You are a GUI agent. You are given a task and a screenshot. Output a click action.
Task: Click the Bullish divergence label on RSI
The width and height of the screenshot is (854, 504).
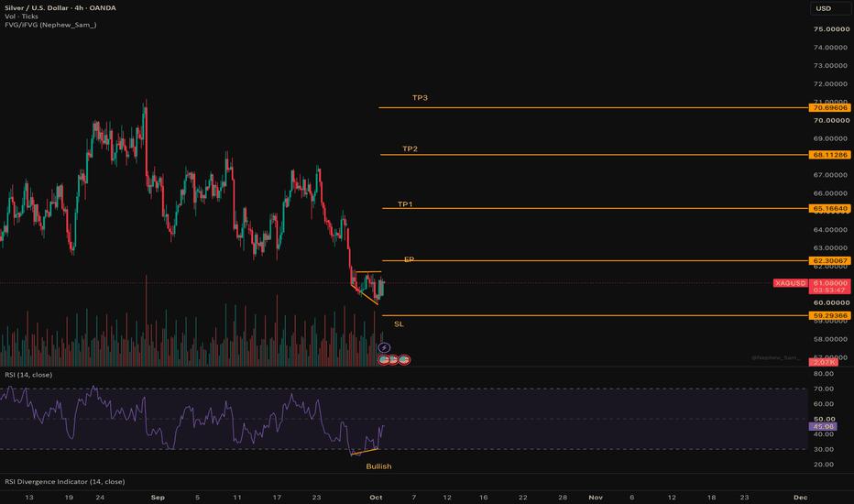[378, 466]
